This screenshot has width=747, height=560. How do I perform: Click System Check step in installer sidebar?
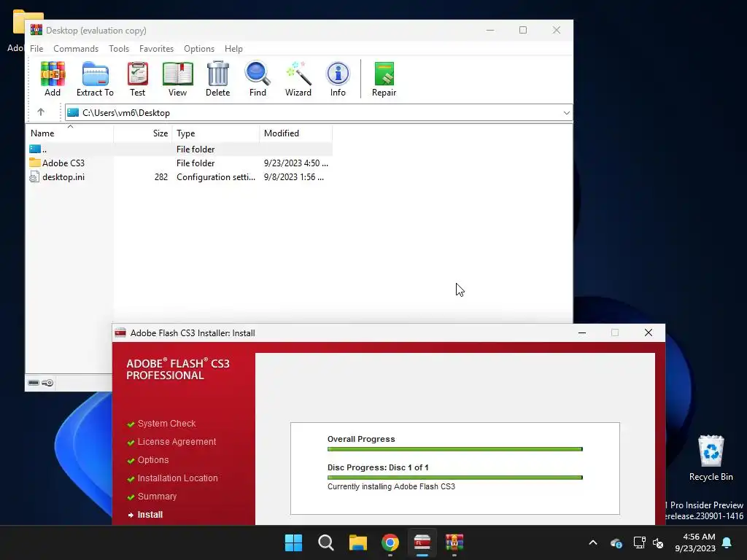[x=167, y=424]
